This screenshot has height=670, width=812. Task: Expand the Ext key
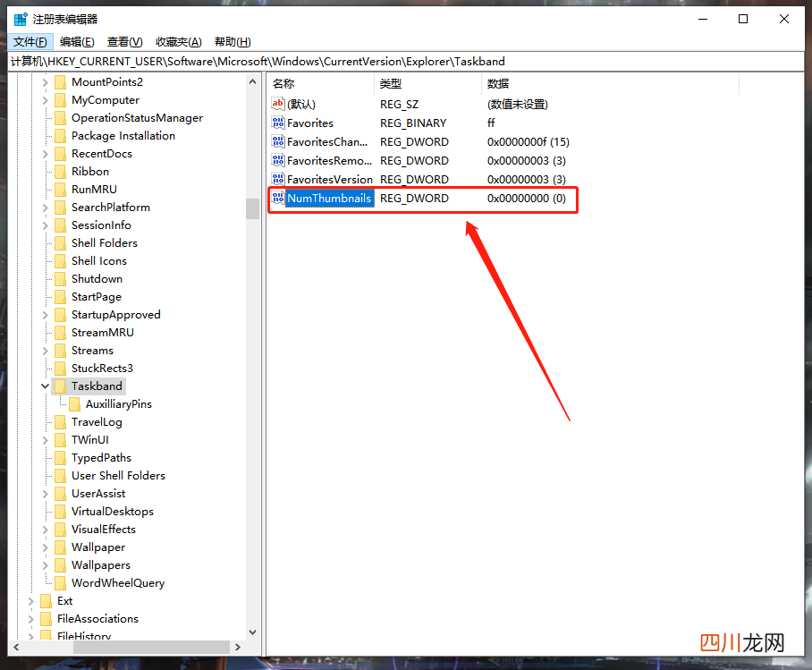point(30,601)
